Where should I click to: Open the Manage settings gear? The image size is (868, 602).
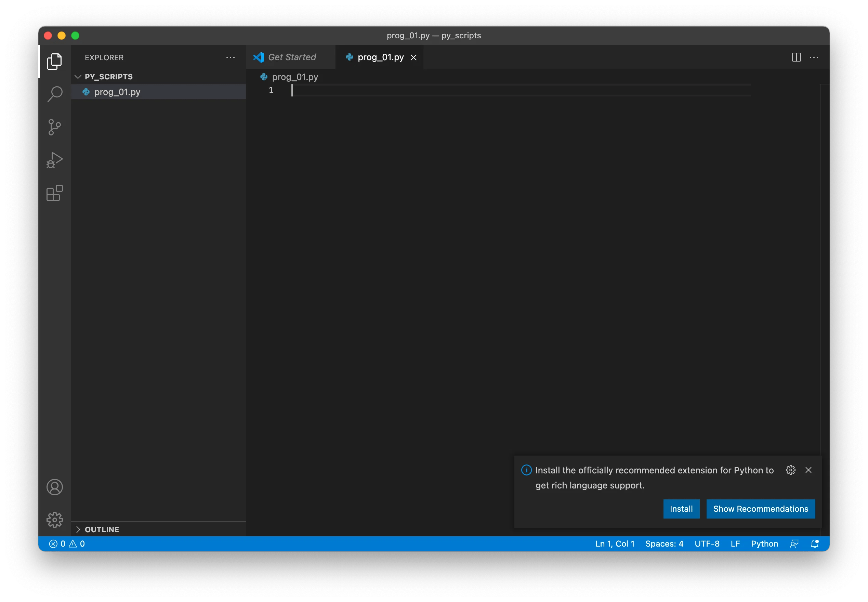point(55,519)
